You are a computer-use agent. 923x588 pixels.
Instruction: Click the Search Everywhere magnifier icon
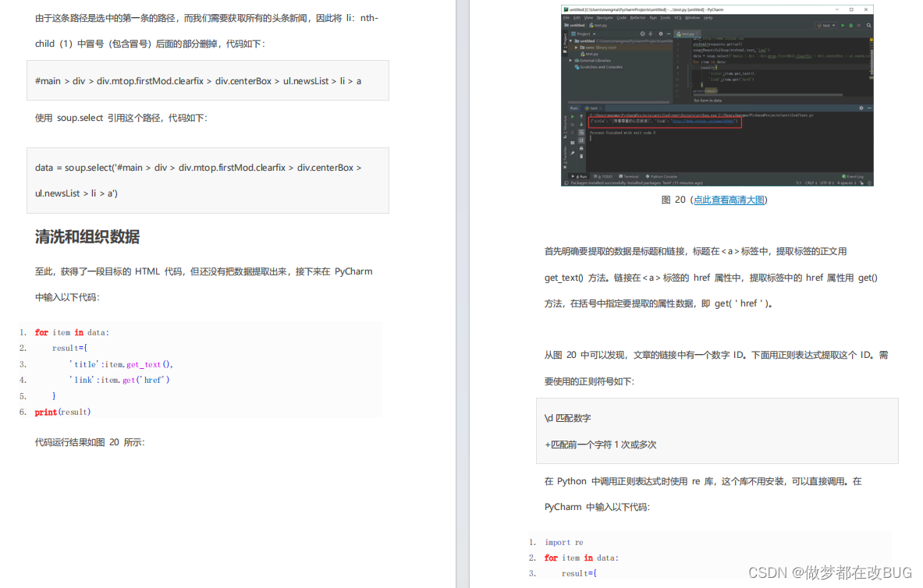(x=868, y=26)
